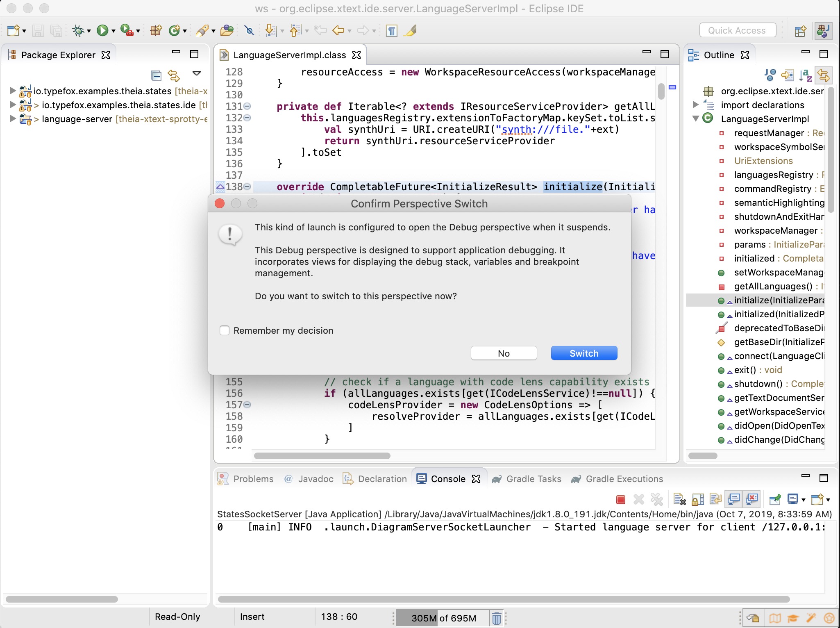Click the editor horizontal scrollbar
This screenshot has width=840, height=628.
322,456
